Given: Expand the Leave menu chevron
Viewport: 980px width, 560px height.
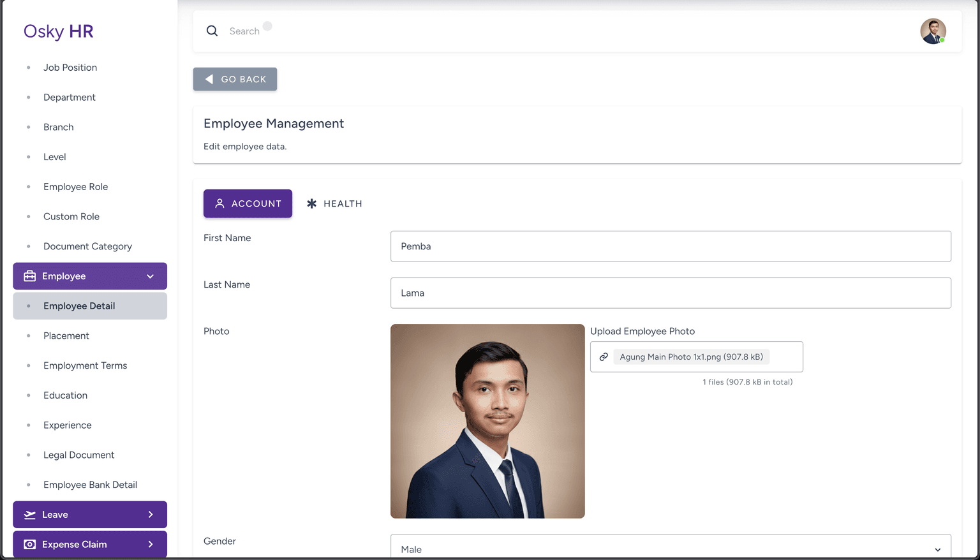Looking at the screenshot, I should click(151, 515).
